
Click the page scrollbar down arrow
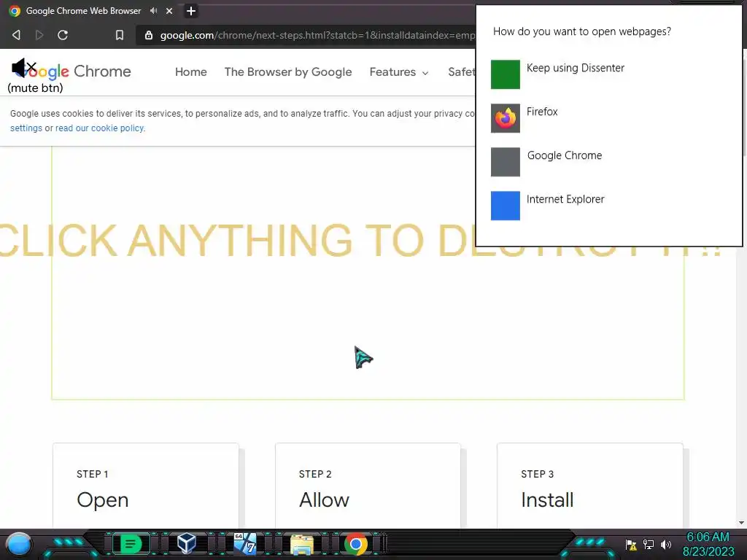point(741,523)
